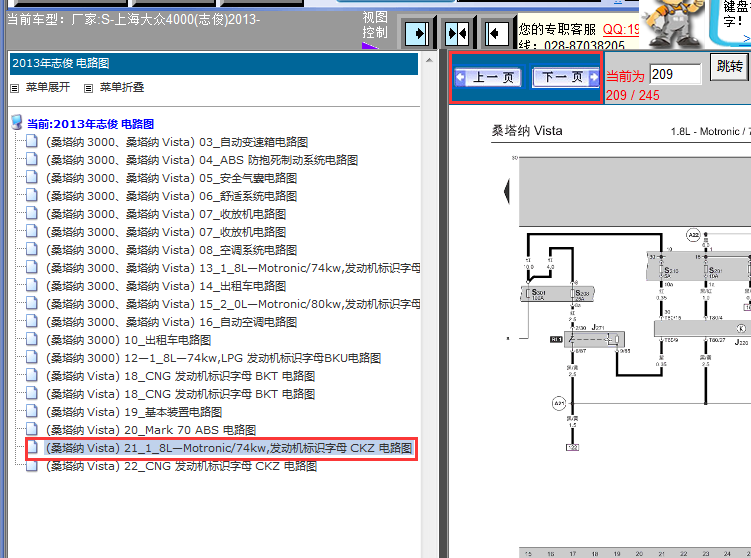Click document icon of 16_自动空调电路图
751x558 pixels.
click(32, 321)
